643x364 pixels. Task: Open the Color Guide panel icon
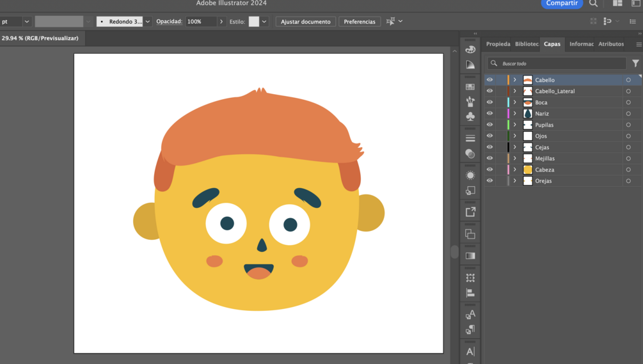tap(470, 65)
